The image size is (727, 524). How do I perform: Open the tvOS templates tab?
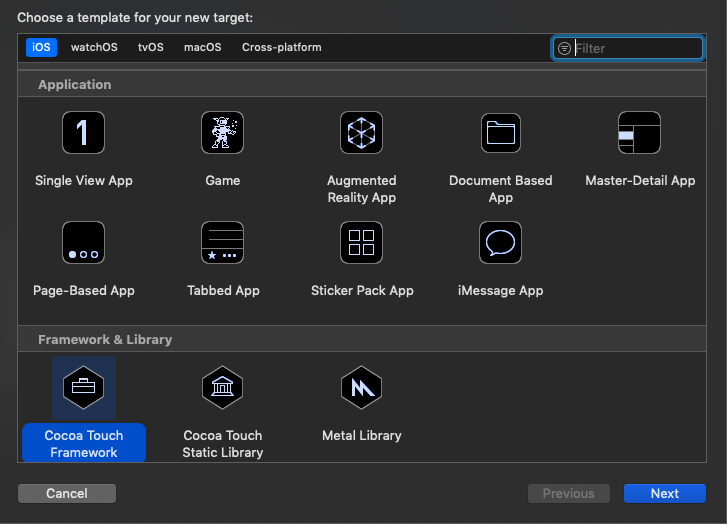pos(151,47)
